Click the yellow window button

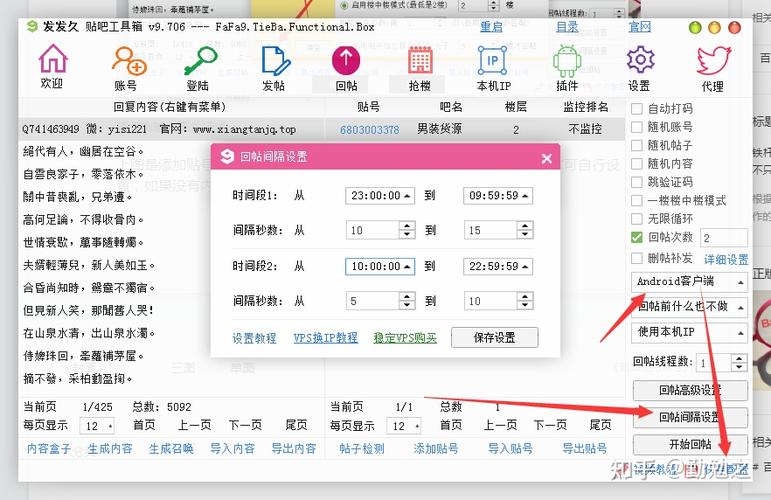click(714, 28)
